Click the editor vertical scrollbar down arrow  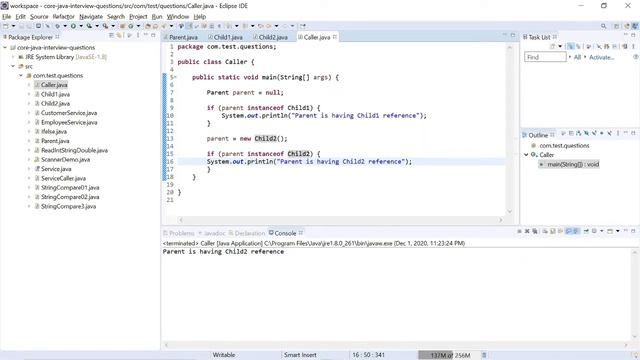509,211
